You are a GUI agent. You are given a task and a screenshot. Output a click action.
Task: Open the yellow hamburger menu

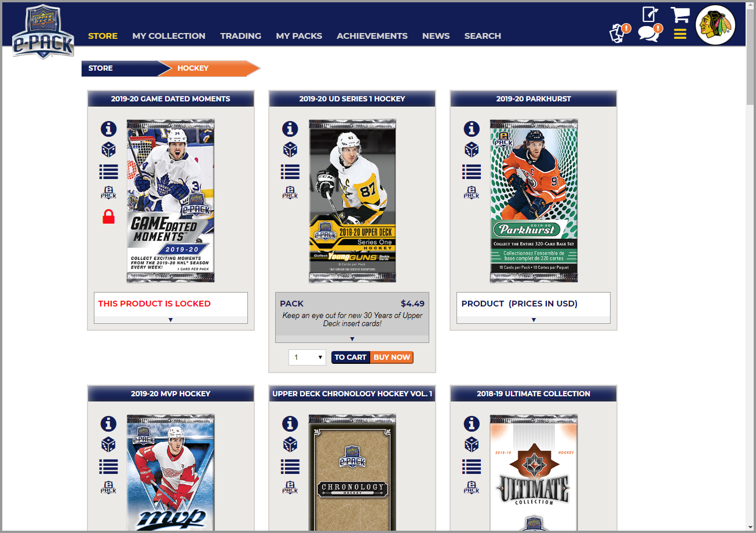(x=680, y=34)
